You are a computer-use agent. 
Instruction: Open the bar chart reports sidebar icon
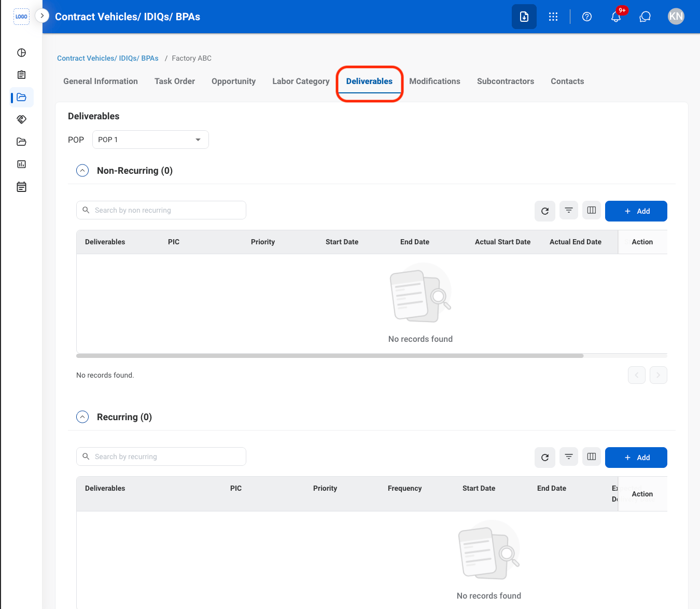tap(21, 164)
